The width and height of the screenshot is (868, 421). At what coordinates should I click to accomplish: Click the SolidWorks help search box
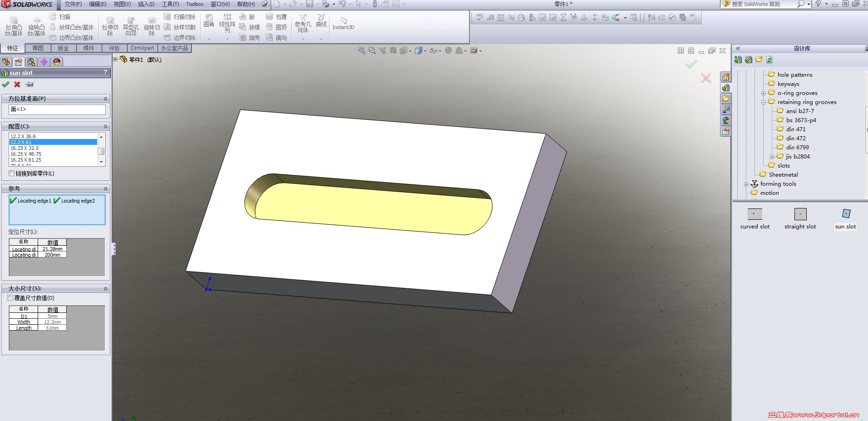click(x=763, y=4)
